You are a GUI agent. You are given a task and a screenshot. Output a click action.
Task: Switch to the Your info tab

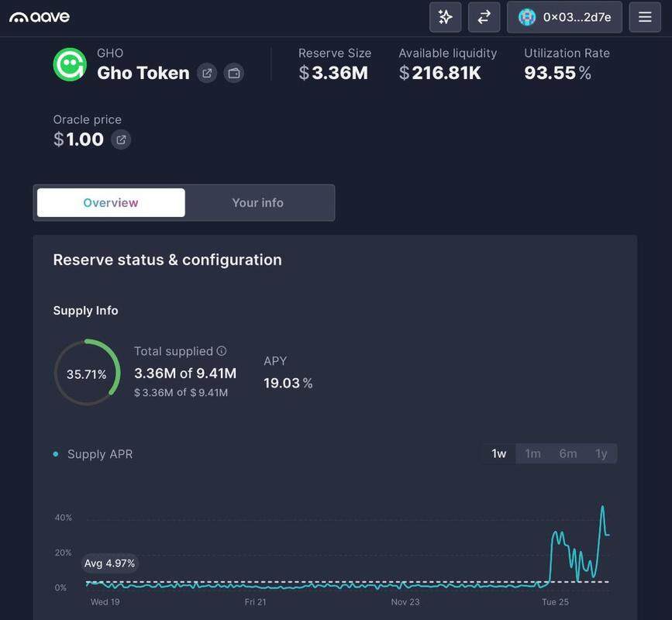[258, 203]
